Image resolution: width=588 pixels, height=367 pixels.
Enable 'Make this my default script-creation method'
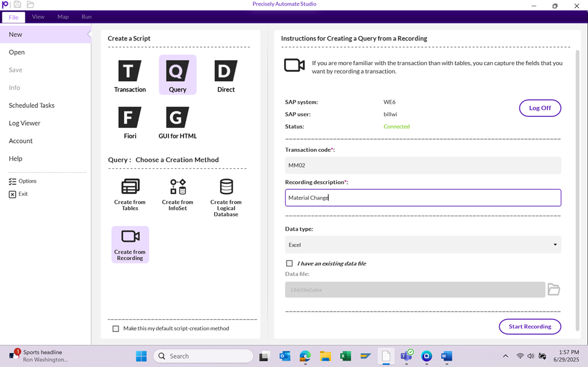116,328
